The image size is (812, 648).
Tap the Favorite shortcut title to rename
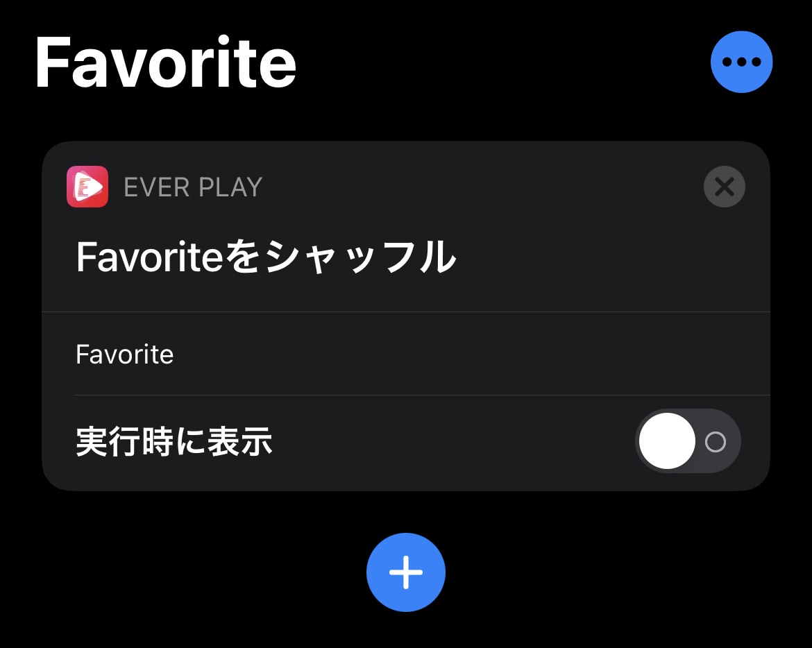[x=167, y=62]
